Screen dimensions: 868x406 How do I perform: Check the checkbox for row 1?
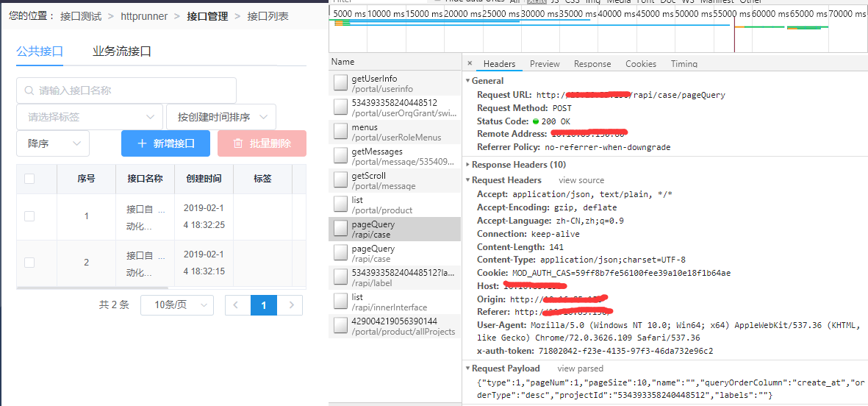point(30,216)
